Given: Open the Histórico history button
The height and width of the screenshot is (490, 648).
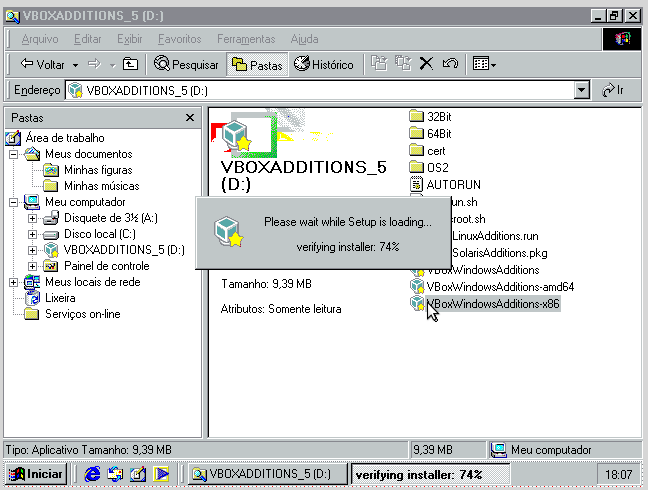Looking at the screenshot, I should click(324, 64).
